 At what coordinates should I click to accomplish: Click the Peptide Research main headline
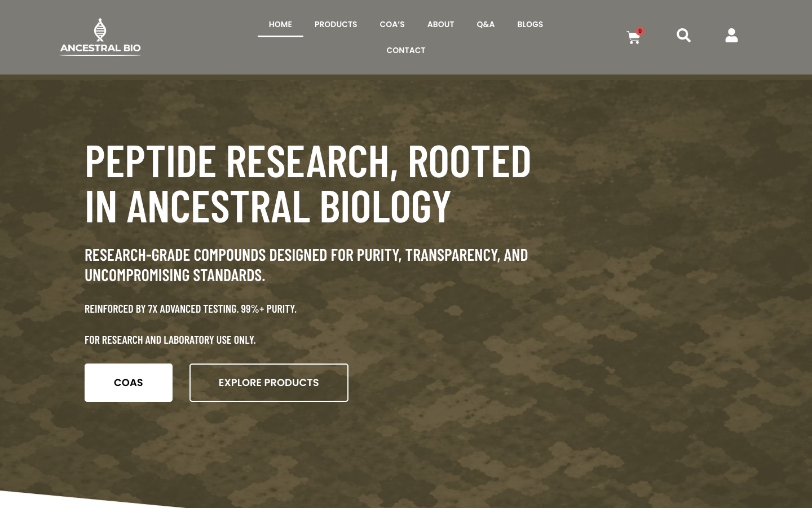[x=308, y=183]
